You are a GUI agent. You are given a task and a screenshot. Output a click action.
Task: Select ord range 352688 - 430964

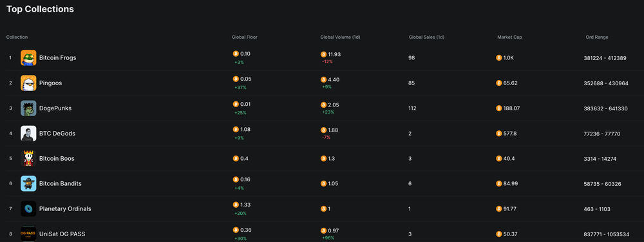click(x=606, y=83)
